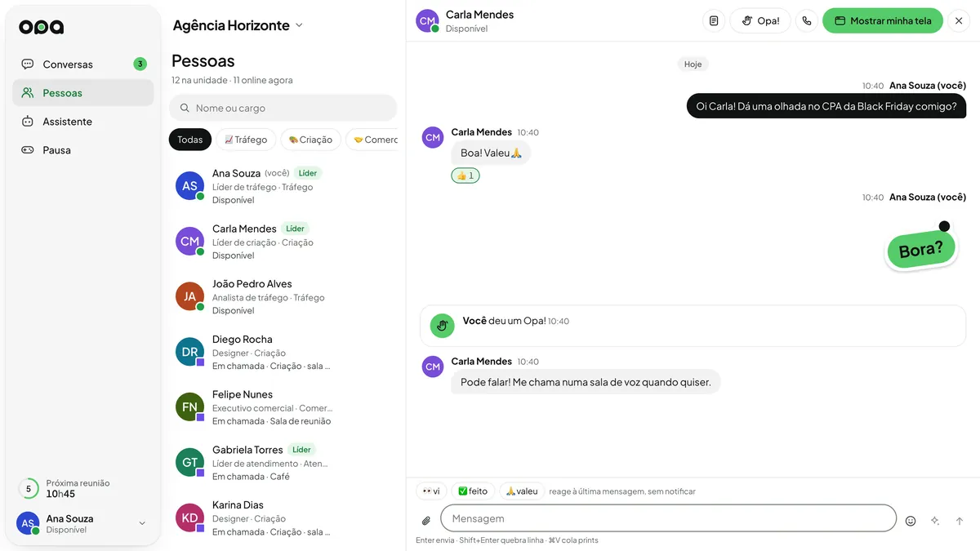Screen dimensions: 980x551
Task: Click the Líder badge next to Gabriela Torres
Action: pyautogui.click(x=302, y=450)
